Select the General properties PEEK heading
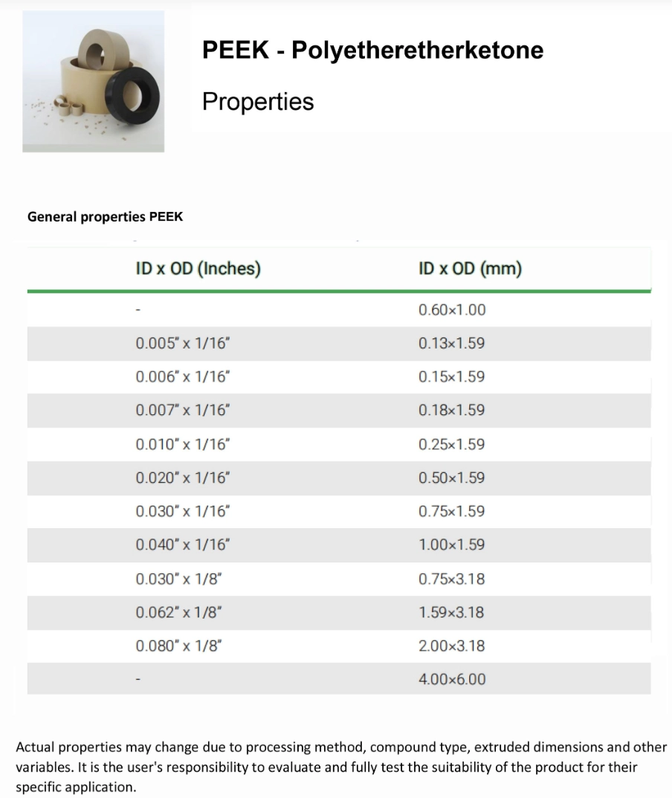This screenshot has height=798, width=672. coord(105,217)
